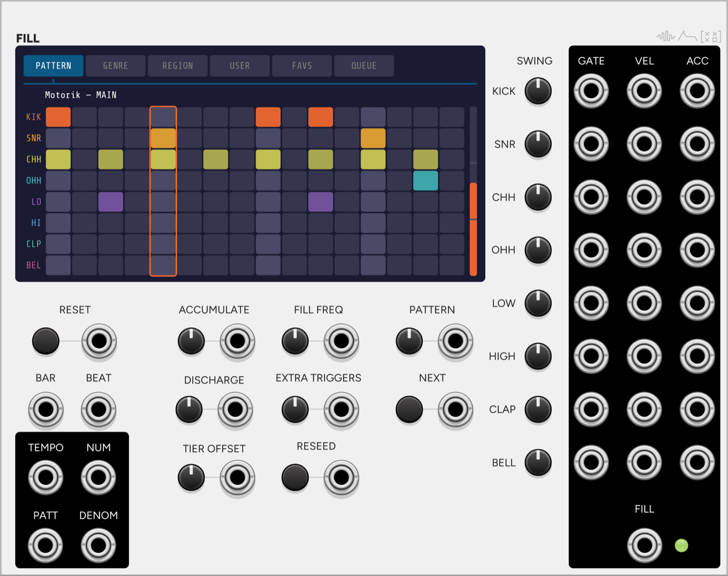Click the DENOM jack

[x=98, y=545]
